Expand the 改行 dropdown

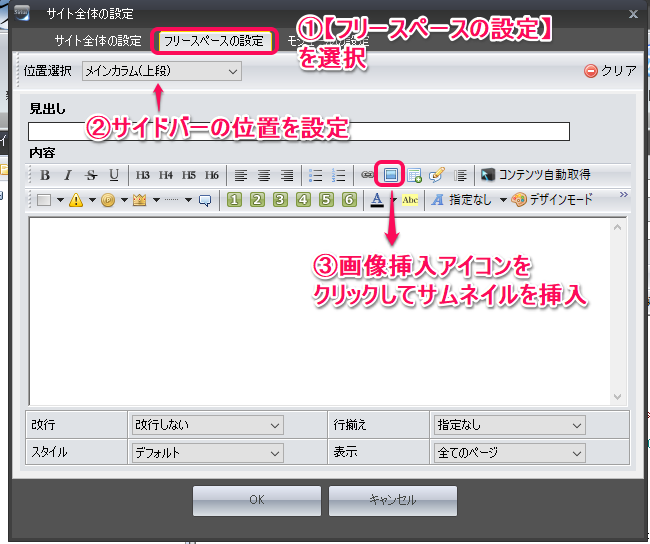point(208,425)
